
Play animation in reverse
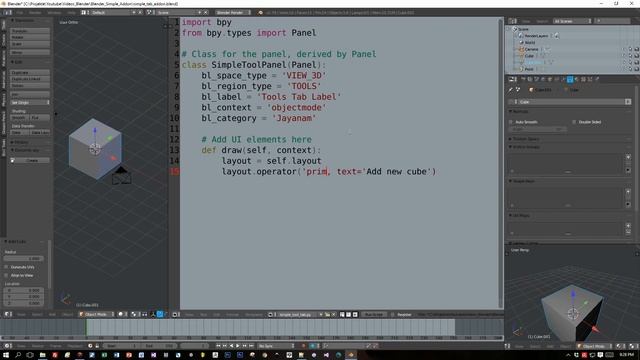coord(231,346)
